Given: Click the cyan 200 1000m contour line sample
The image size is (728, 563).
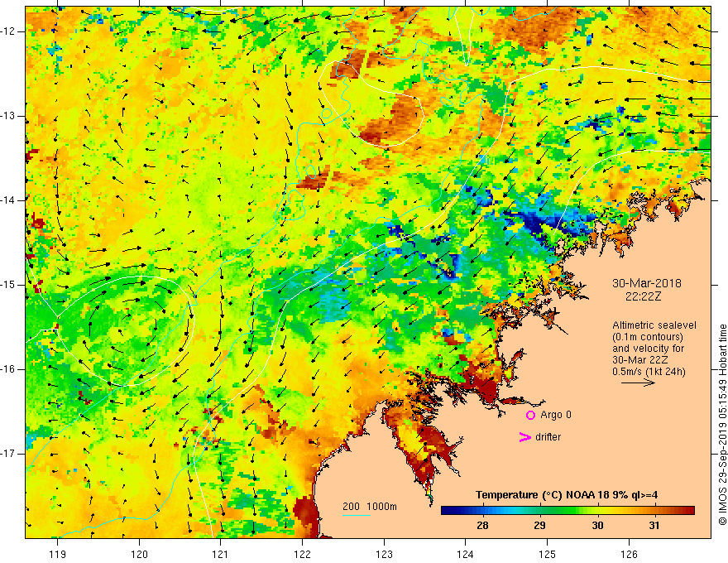Looking at the screenshot, I should coord(357,515).
